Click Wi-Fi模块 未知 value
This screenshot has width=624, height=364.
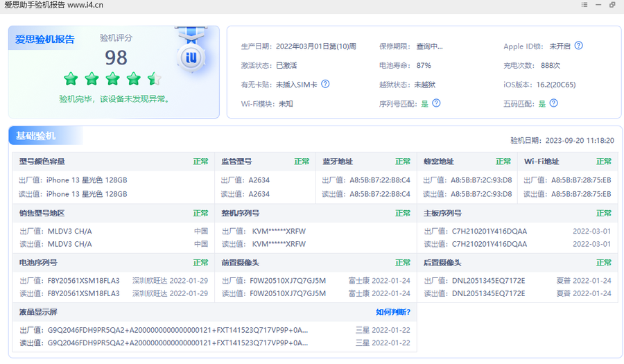[x=286, y=104]
